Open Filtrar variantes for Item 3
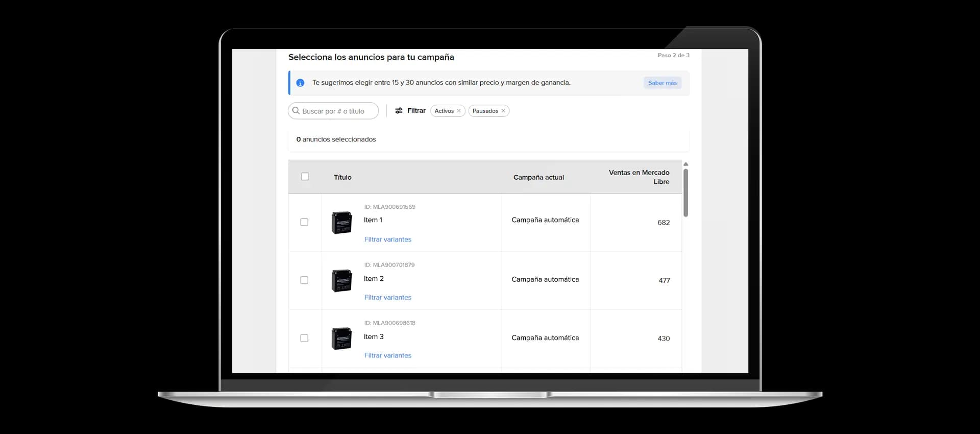 [387, 355]
